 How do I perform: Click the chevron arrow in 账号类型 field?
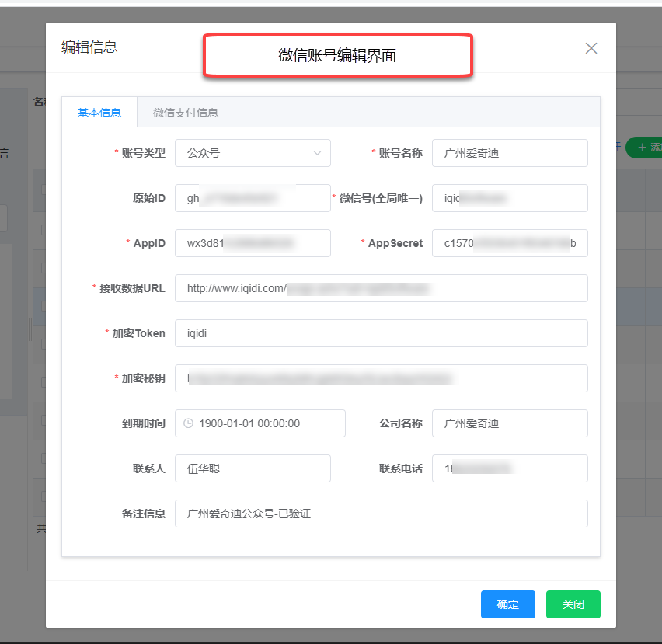[x=317, y=153]
